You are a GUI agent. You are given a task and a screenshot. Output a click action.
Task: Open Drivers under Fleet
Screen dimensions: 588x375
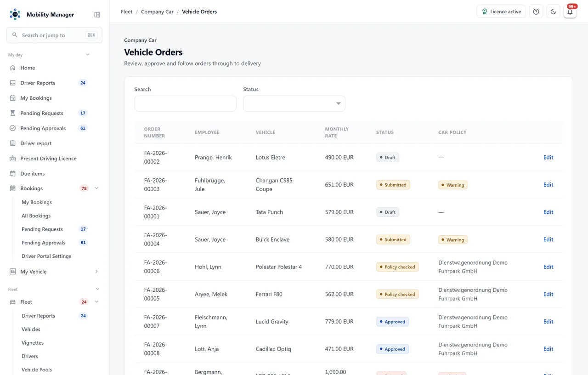[x=30, y=356]
